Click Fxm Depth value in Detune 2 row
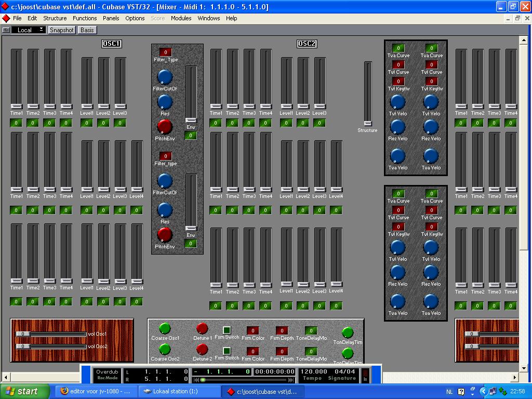This screenshot has height=399, width=532. coord(282,352)
